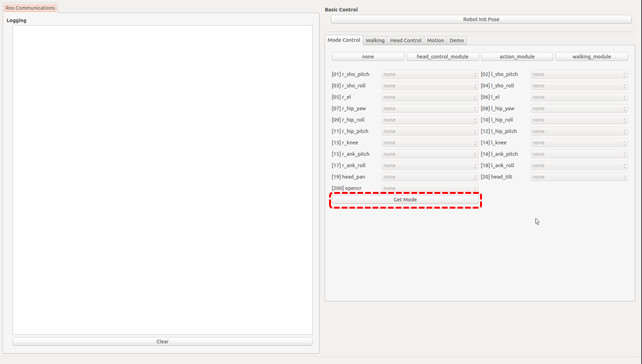This screenshot has height=364, width=642.
Task: Click the '[07] r_hip_yaw' joint label
Action: tap(349, 108)
